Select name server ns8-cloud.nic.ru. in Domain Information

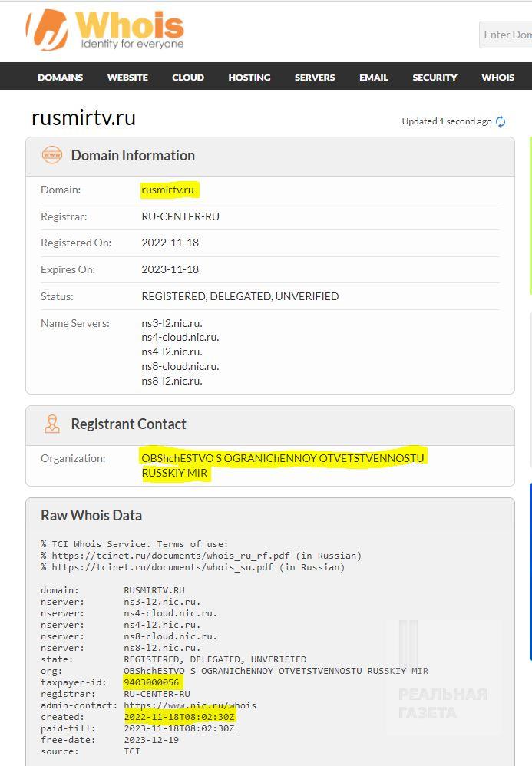(180, 366)
